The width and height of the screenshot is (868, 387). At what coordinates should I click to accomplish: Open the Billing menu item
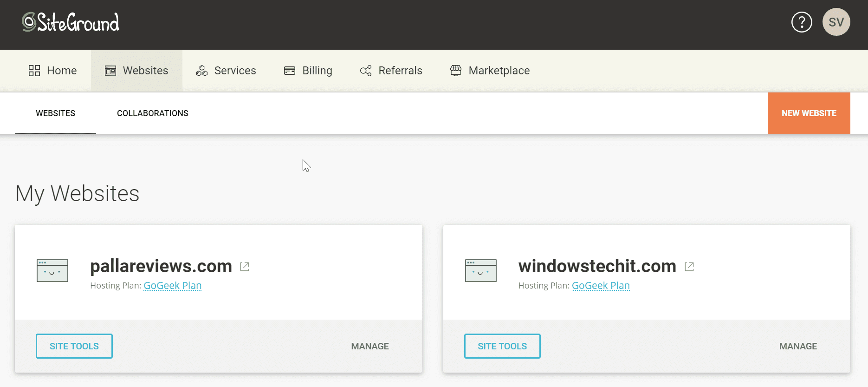click(308, 71)
